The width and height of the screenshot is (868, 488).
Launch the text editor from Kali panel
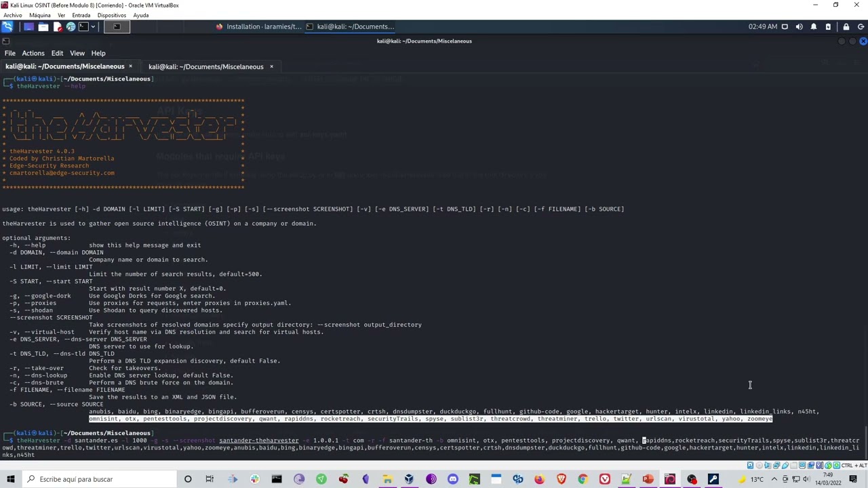coord(57,26)
